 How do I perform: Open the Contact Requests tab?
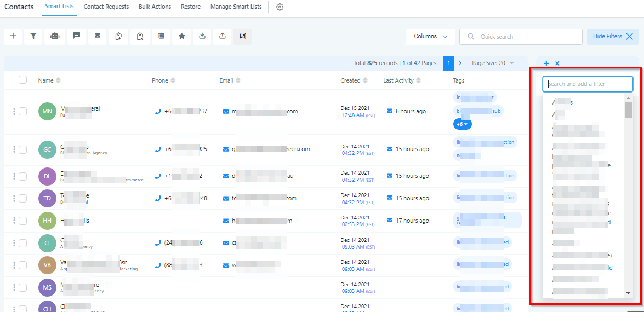(106, 7)
